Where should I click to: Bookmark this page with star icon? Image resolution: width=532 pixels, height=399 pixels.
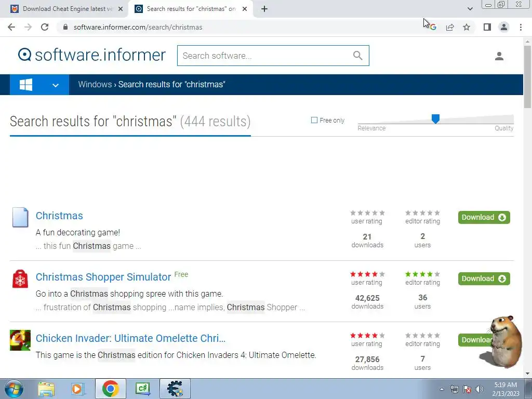(467, 27)
